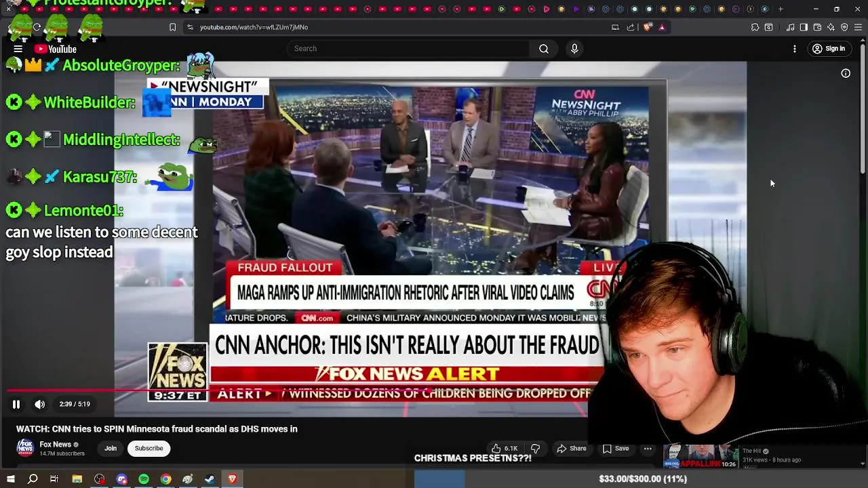The width and height of the screenshot is (868, 488).
Task: Open more actions ellipsis under the video
Action: click(648, 449)
